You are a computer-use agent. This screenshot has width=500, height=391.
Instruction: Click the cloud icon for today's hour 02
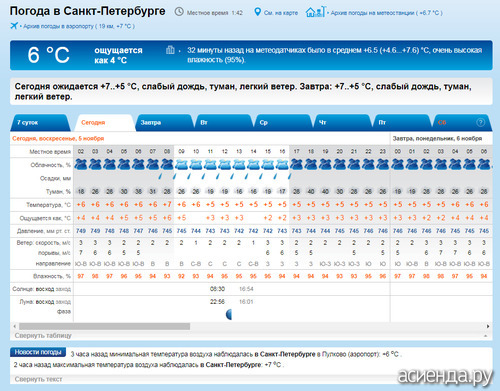[x=81, y=164]
